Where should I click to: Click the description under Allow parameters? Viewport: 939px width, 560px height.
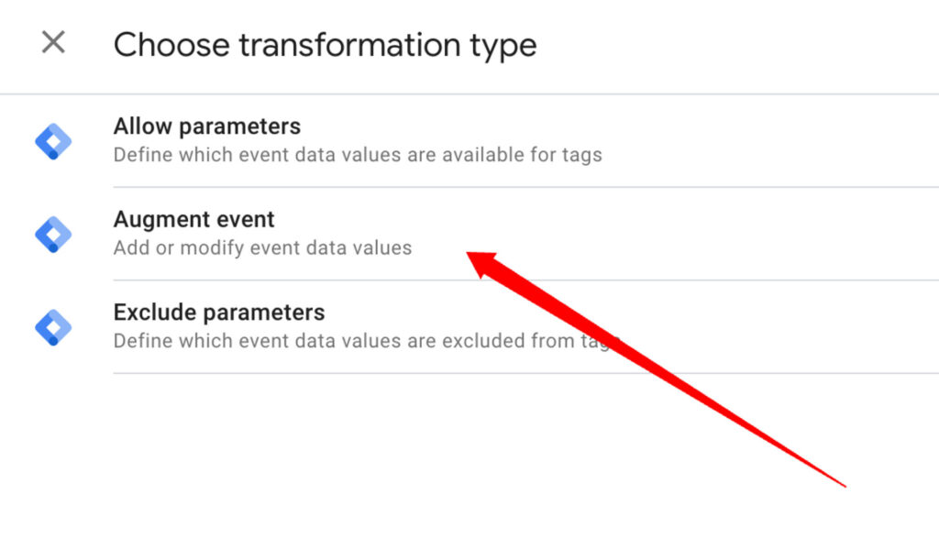pos(358,155)
